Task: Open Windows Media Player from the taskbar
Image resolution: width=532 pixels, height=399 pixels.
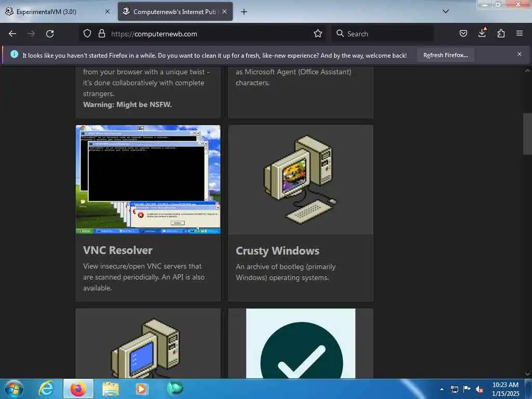Action: coord(141,389)
